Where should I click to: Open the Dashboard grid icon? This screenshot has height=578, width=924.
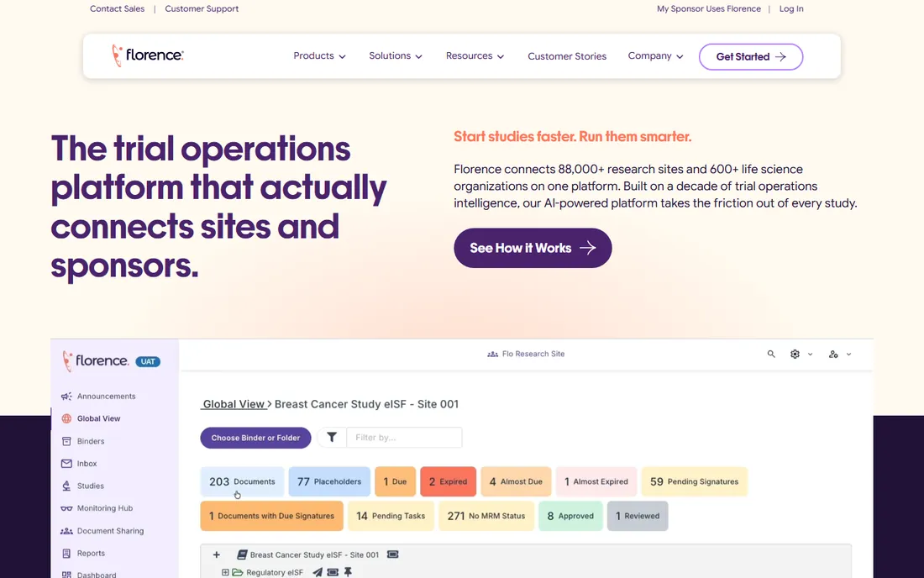(x=66, y=575)
